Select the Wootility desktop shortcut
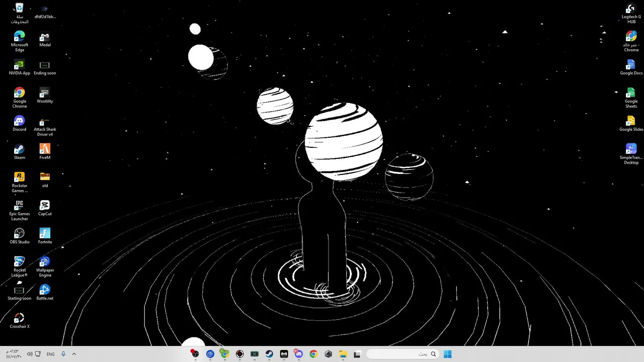 click(45, 96)
